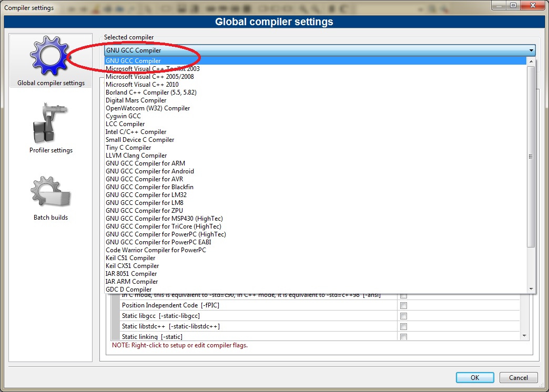Image resolution: width=549 pixels, height=392 pixels.
Task: Dismiss dialog with the Cancel button
Action: (518, 377)
